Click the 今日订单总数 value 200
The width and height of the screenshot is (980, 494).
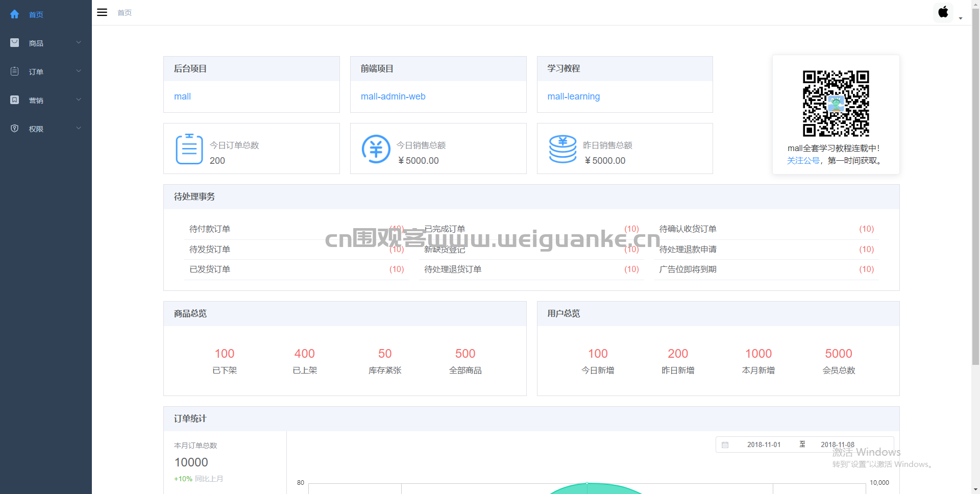[217, 161]
